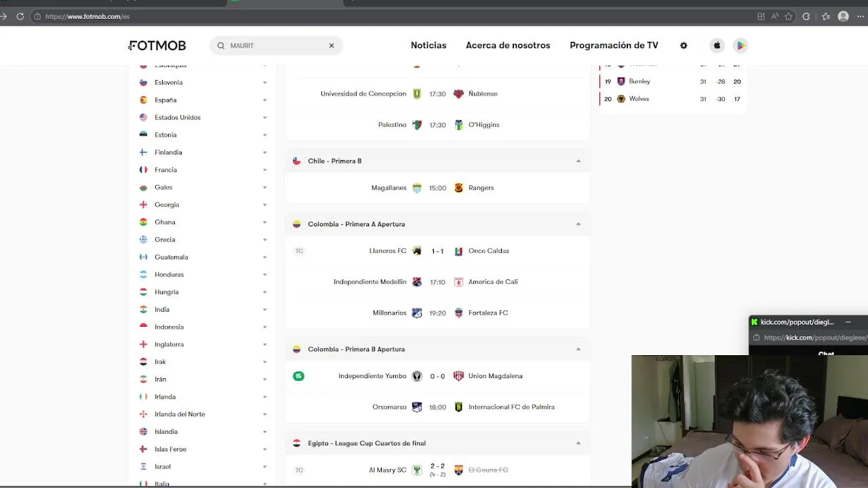Viewport: 868px width, 488px height.
Task: Open the Apple App Store icon
Action: coord(717,45)
